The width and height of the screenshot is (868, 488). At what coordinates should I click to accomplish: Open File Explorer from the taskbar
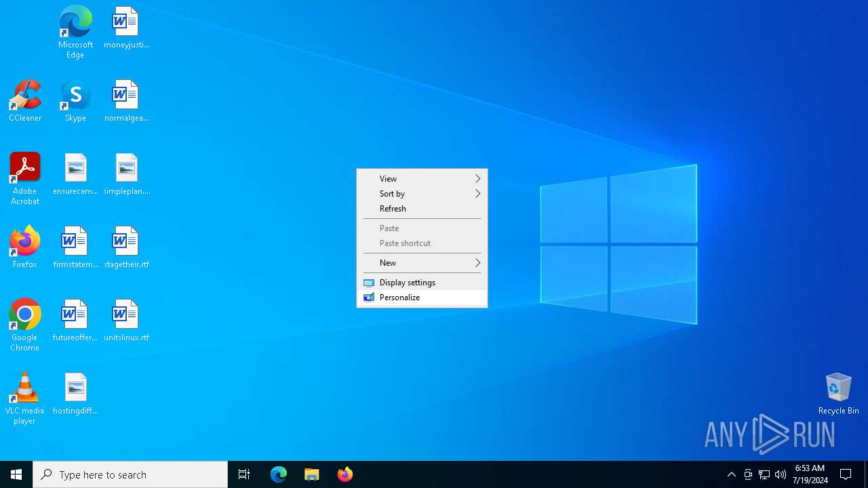(311, 474)
